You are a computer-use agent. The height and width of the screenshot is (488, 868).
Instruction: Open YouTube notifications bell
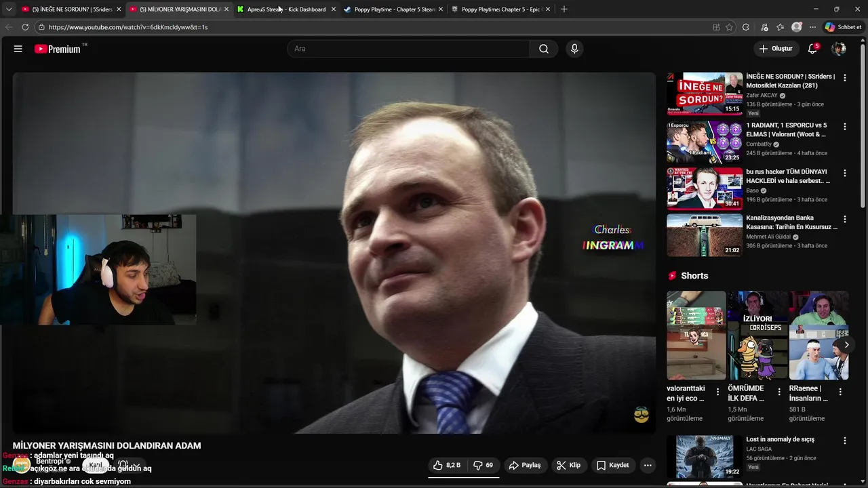[x=812, y=49]
